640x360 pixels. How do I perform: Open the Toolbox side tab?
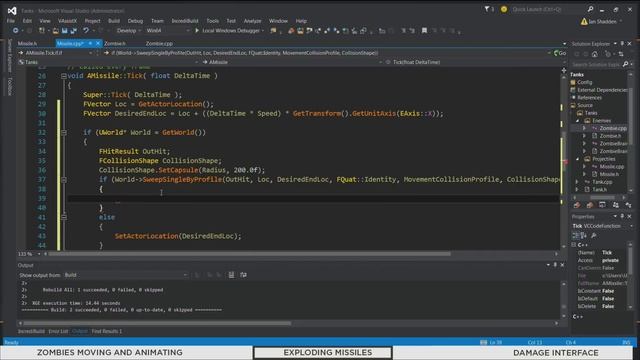tap(10, 86)
